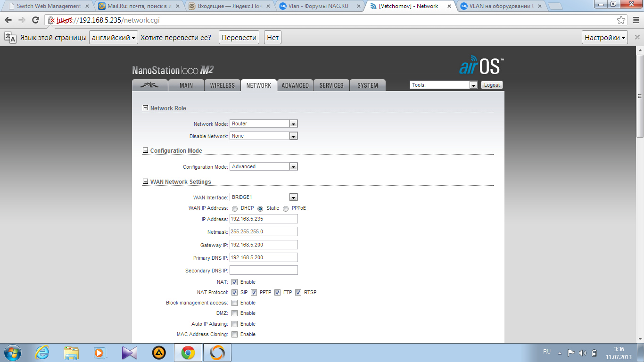This screenshot has height=362, width=644.
Task: Uncheck the SIP NAT protocol
Action: (x=235, y=292)
